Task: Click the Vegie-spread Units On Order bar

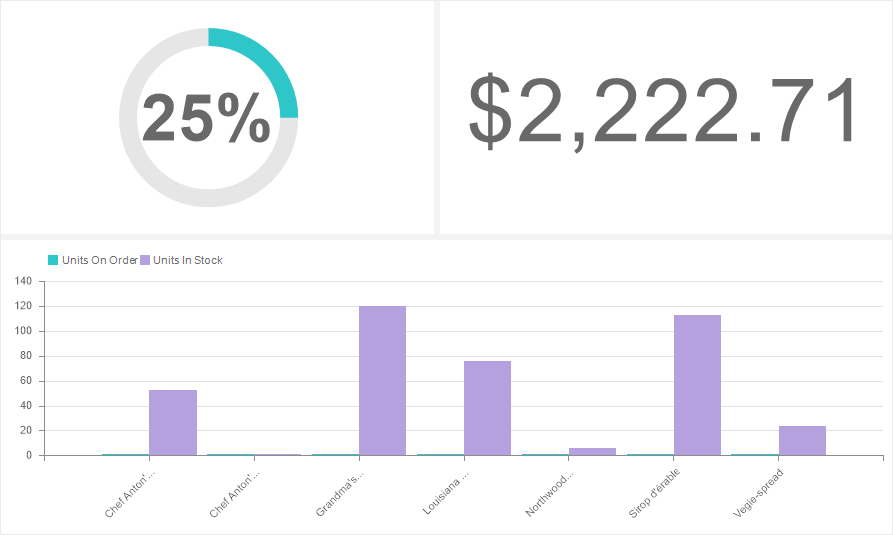Action: 754,454
